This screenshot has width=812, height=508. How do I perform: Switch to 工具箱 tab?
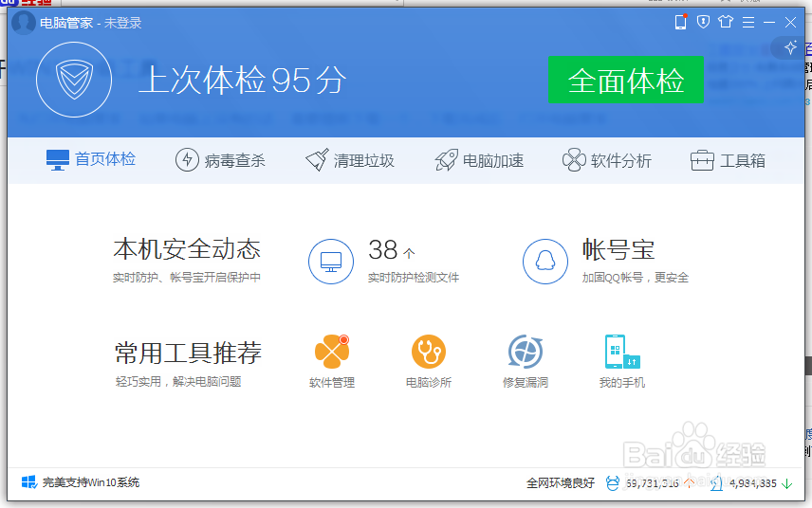coord(729,160)
